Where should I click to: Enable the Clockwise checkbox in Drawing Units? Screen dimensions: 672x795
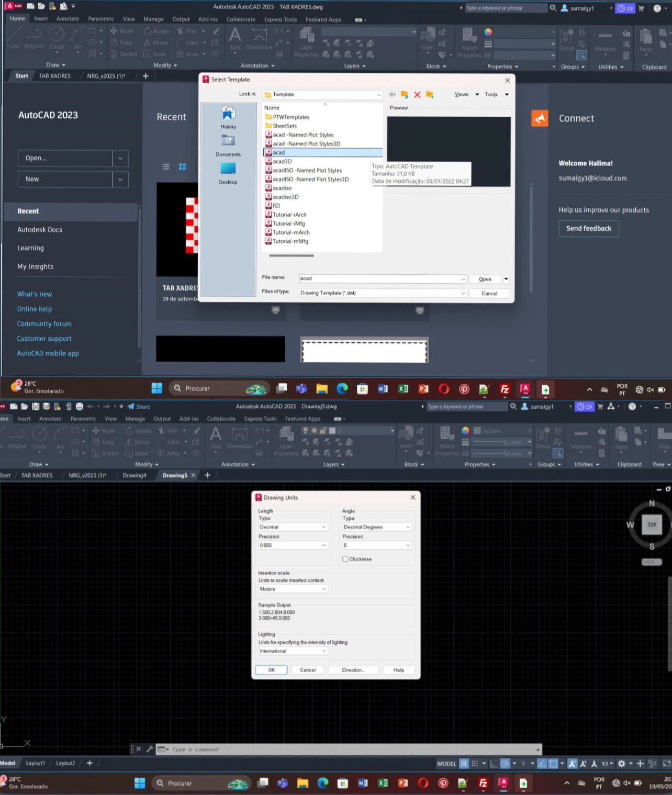tap(345, 559)
